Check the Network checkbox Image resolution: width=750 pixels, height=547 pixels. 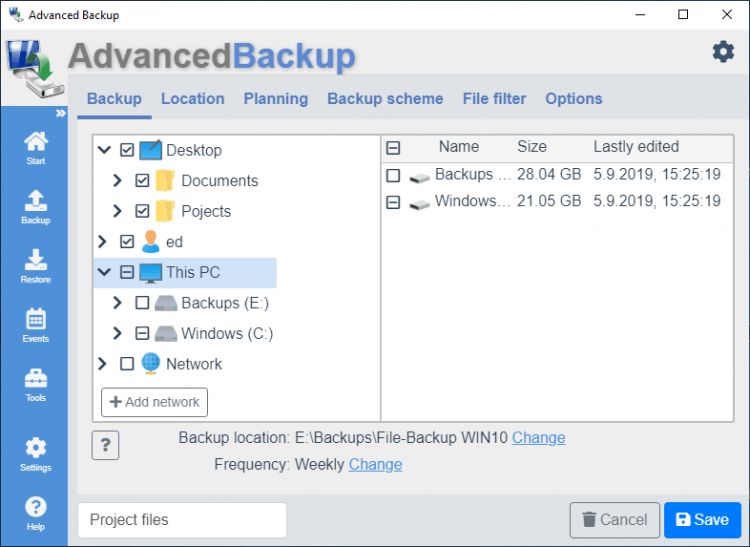pos(127,364)
